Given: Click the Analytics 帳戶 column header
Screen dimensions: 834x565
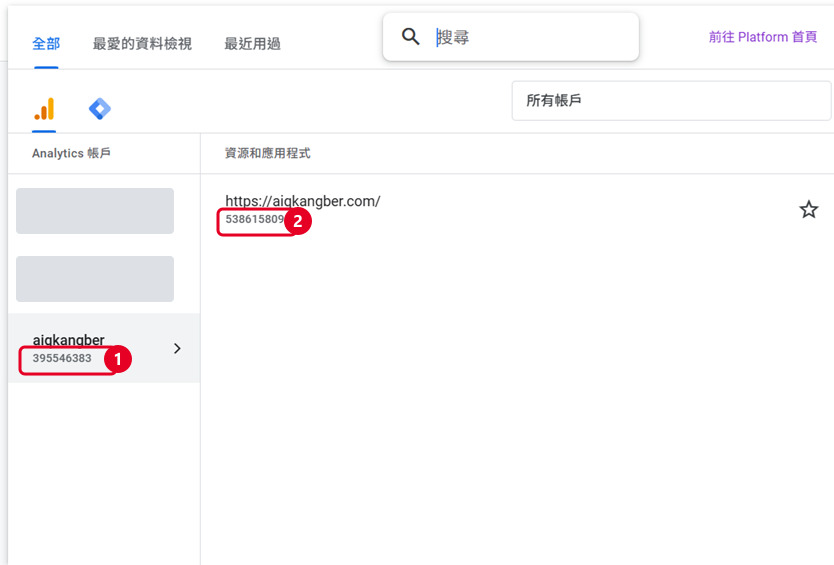Looking at the screenshot, I should (71, 153).
